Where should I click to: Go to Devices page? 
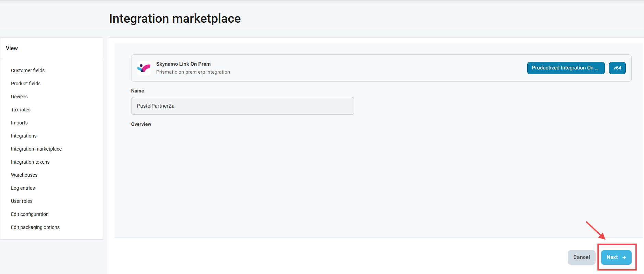pyautogui.click(x=19, y=97)
